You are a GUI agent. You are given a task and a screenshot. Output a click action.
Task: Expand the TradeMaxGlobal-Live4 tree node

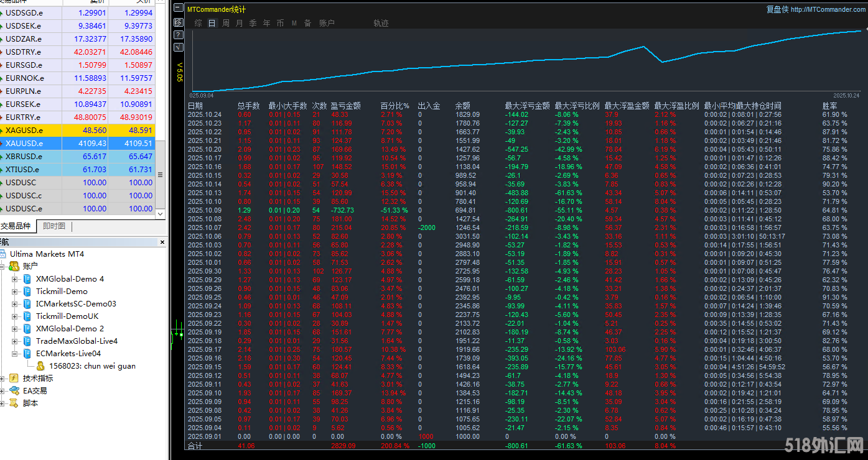coord(15,341)
